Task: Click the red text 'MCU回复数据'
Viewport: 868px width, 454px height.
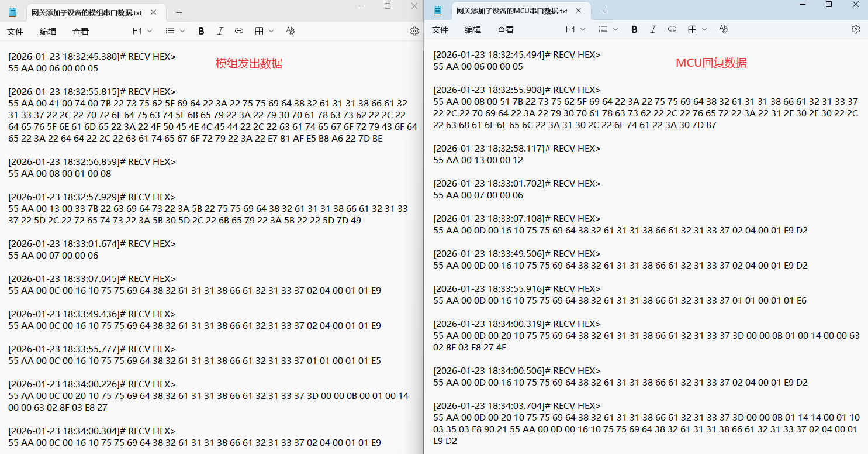Action: point(711,63)
